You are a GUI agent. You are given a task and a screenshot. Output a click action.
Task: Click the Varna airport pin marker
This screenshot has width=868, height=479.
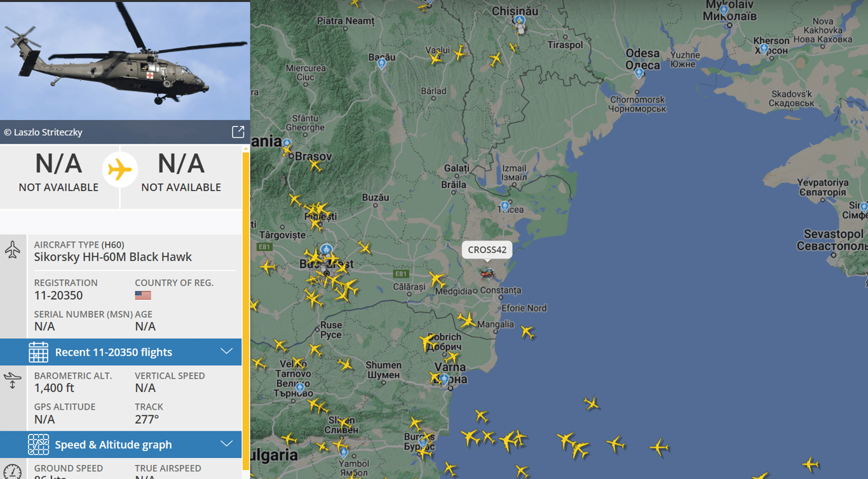pos(444,379)
